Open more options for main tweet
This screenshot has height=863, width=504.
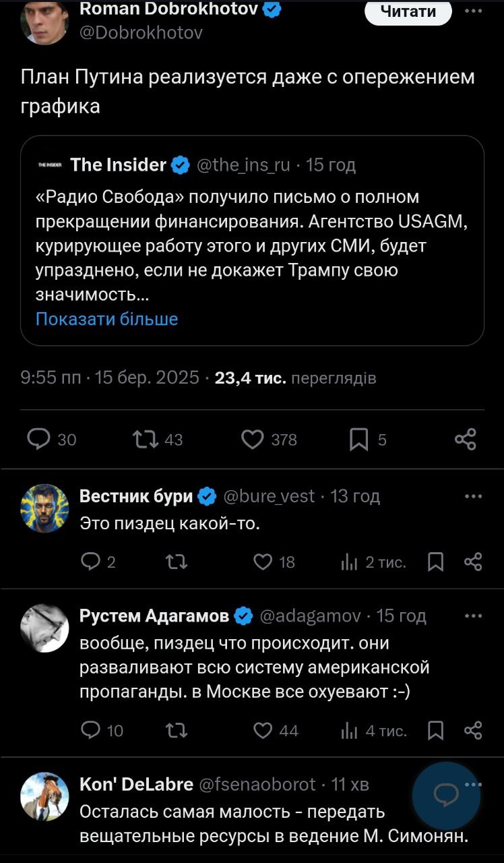474,11
